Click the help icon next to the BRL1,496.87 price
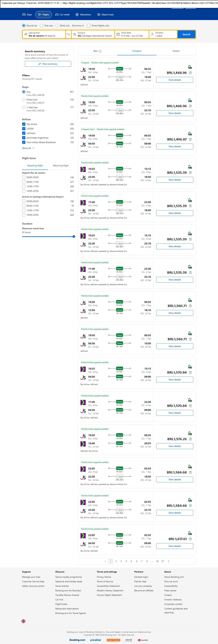 pyautogui.click(x=190, y=140)
